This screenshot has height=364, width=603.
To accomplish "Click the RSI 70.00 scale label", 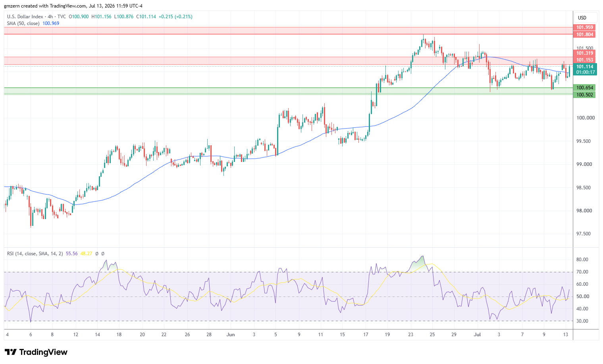I will coord(582,272).
